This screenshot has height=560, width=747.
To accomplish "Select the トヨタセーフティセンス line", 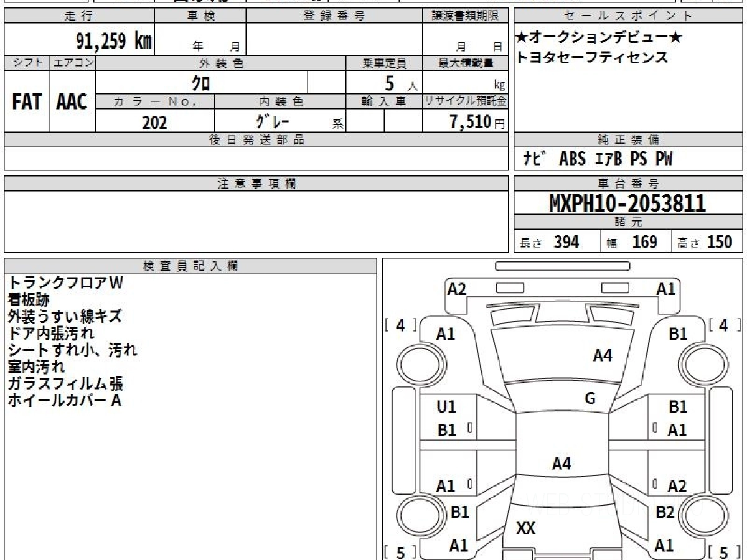I will coord(592,58).
